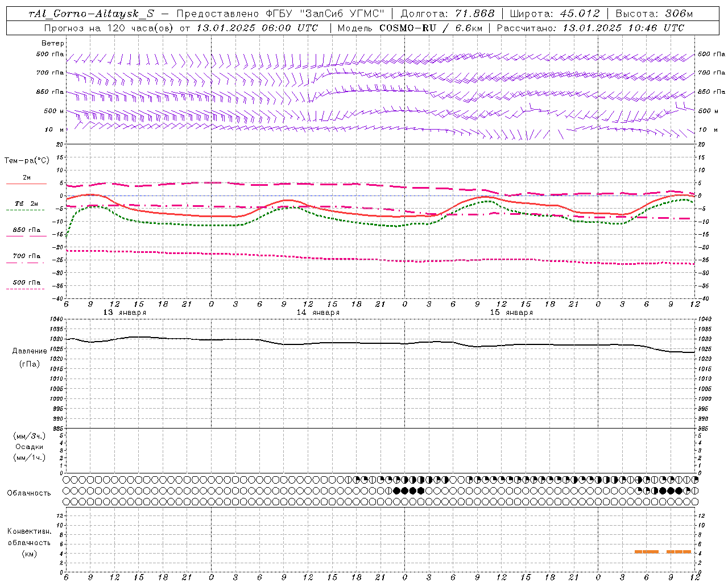
Task: Click the Облачность cloud cover label
Action: [x=29, y=493]
